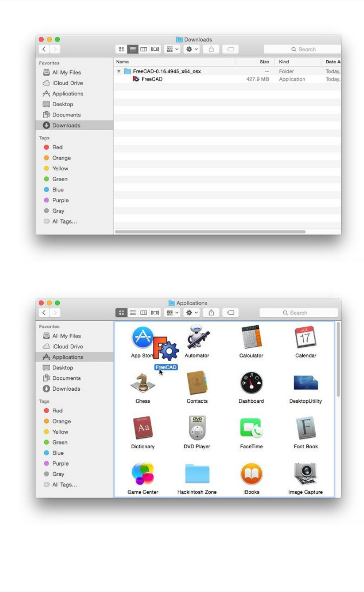Open Arrange dropdown in Applications window

point(172,313)
